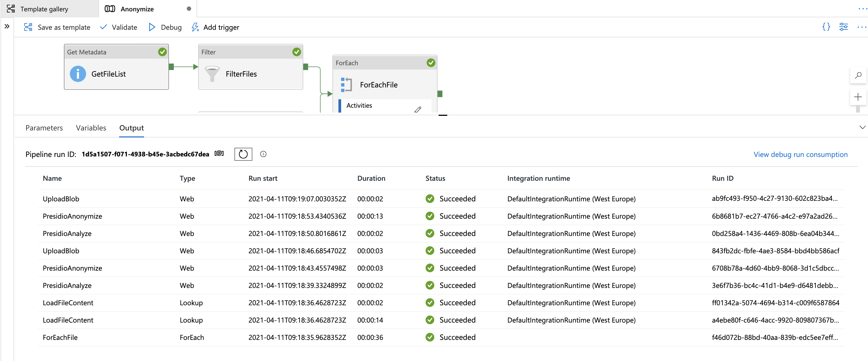This screenshot has height=361, width=868.
Task: Refresh the debug run output
Action: (x=243, y=154)
